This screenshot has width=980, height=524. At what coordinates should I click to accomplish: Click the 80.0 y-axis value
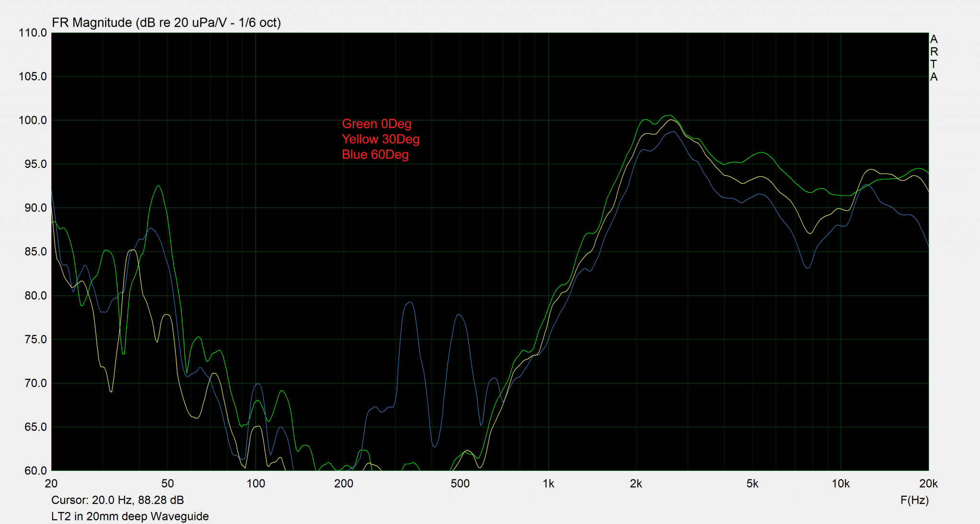click(35, 295)
